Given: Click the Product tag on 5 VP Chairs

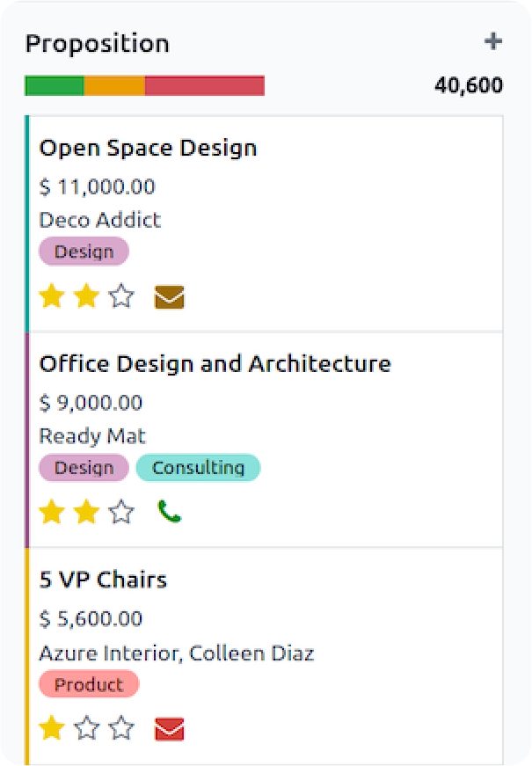Looking at the screenshot, I should [89, 684].
